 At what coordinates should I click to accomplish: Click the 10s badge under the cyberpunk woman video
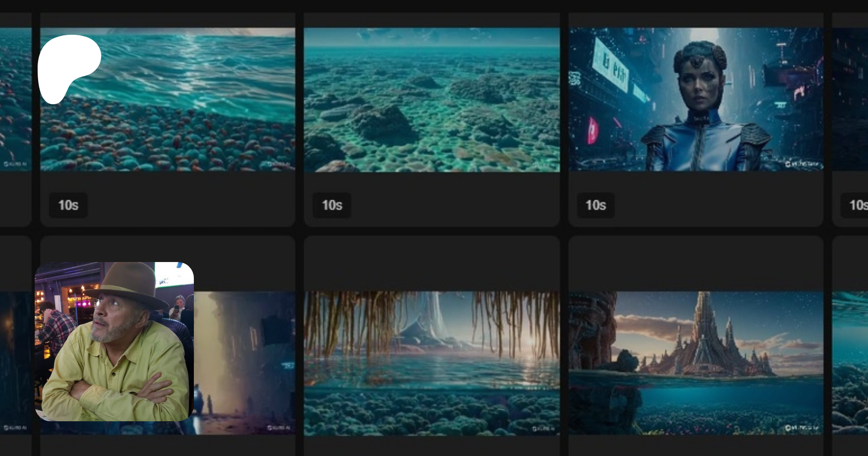coord(596,205)
